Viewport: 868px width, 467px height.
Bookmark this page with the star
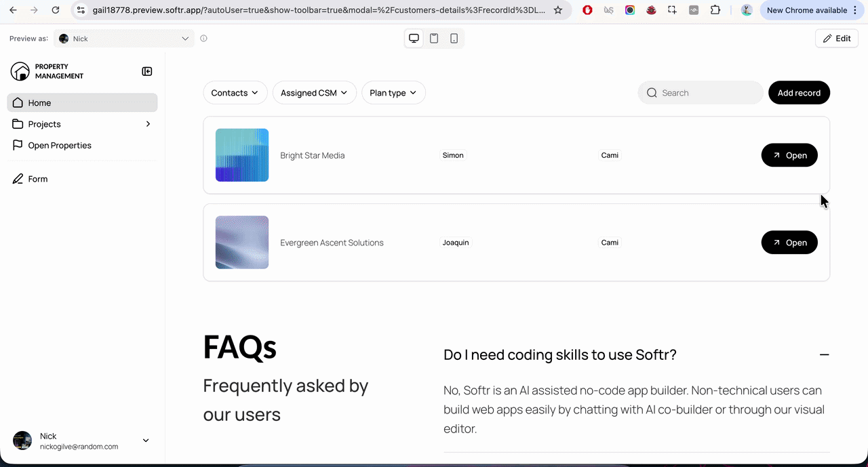(558, 10)
